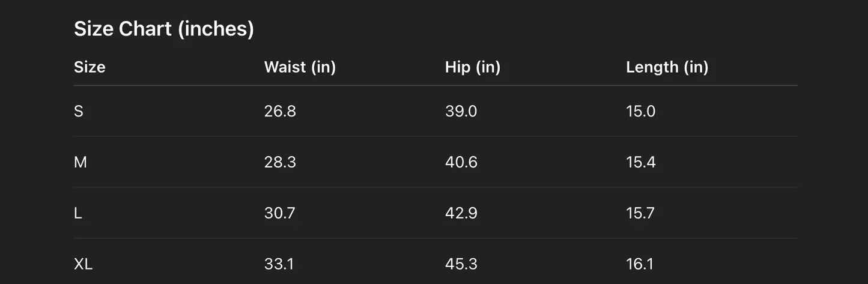This screenshot has width=868, height=284.
Task: Select the 33.1 waist value for XL
Action: coord(279,264)
